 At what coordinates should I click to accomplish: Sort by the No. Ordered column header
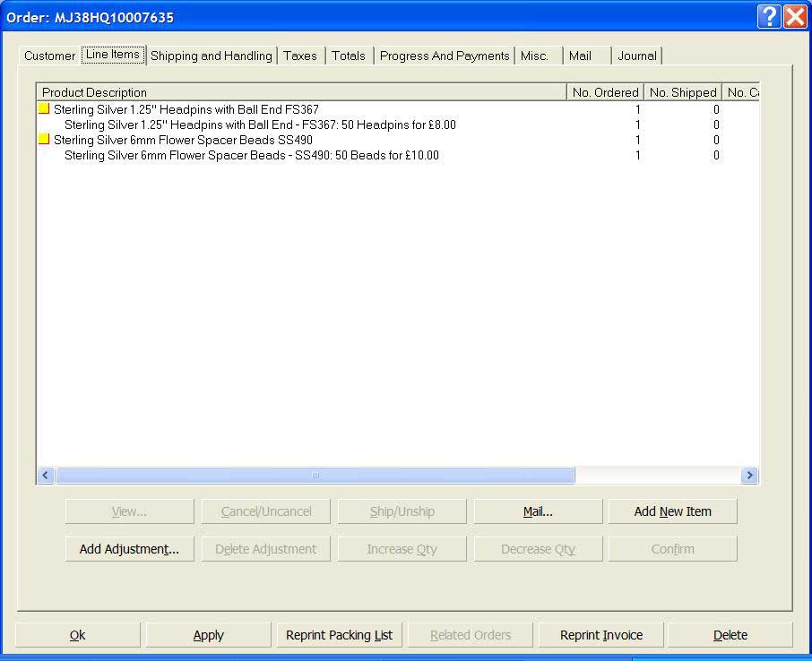605,92
